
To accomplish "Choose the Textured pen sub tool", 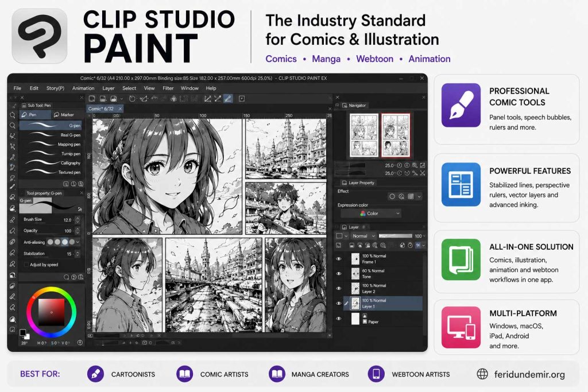I will point(51,172).
